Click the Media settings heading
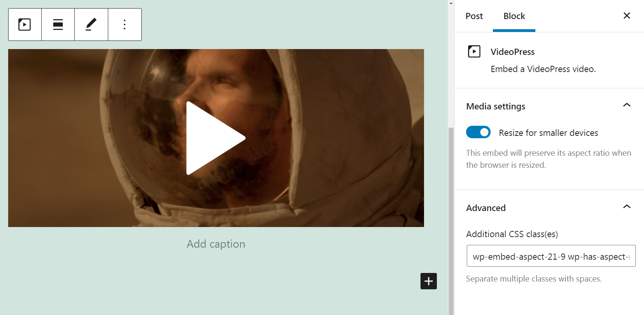Image resolution: width=644 pixels, height=315 pixels. (x=496, y=106)
